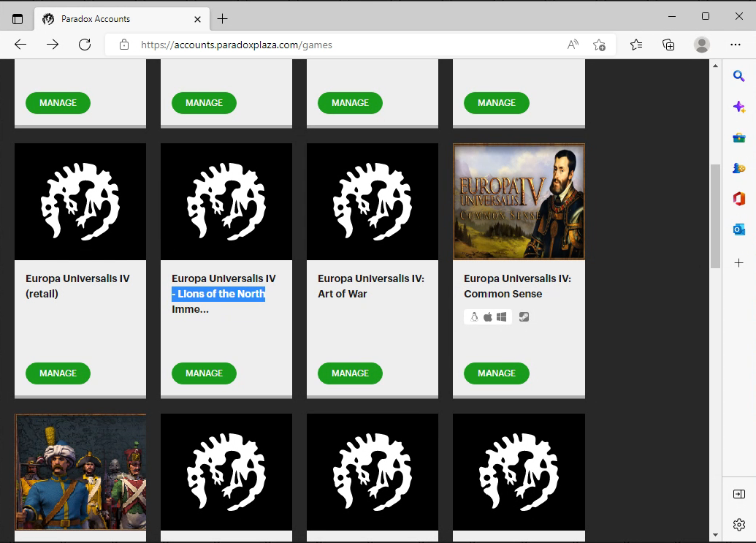Viewport: 756px width, 543px height.
Task: Click the Apple platform icon on Common Sense
Action: [488, 317]
